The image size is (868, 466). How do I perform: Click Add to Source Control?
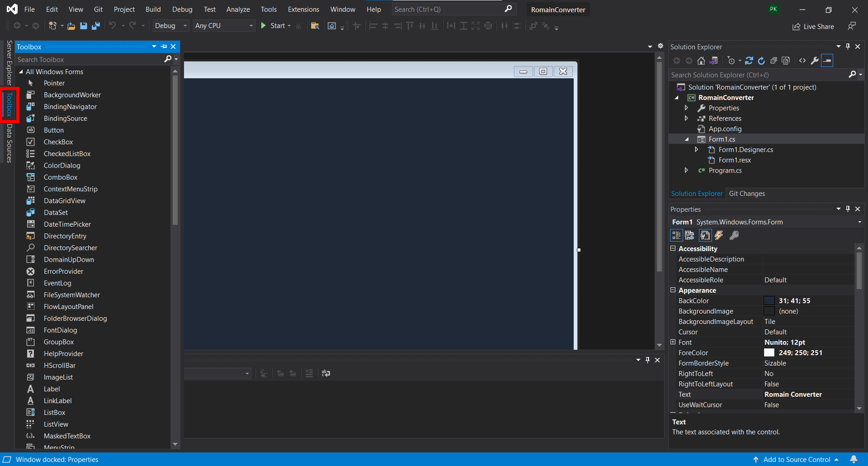[796, 460]
